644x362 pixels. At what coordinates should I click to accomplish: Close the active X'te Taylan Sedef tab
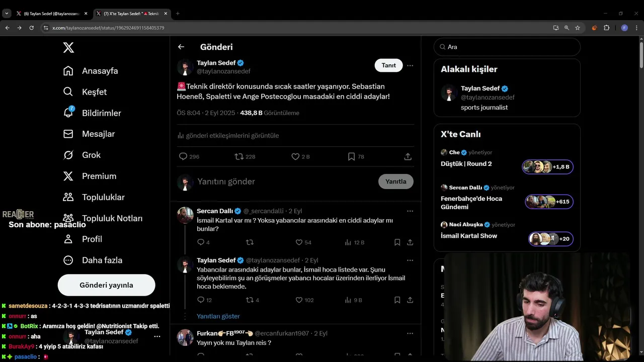(166, 14)
